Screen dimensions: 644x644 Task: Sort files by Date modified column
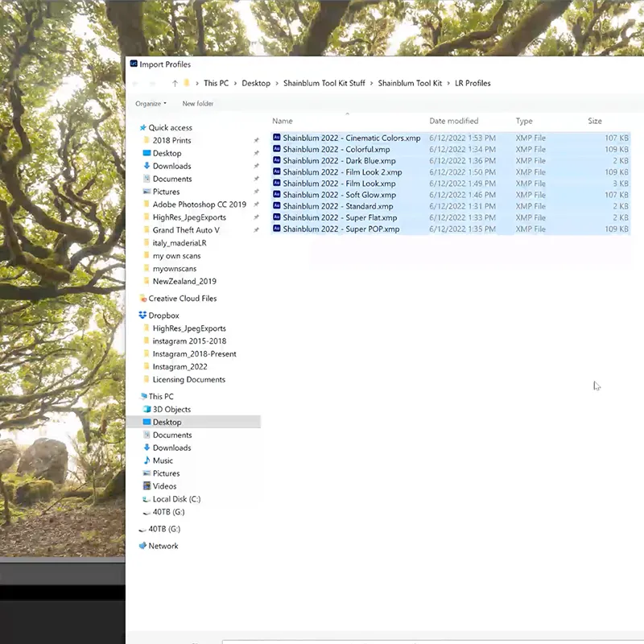tap(454, 122)
